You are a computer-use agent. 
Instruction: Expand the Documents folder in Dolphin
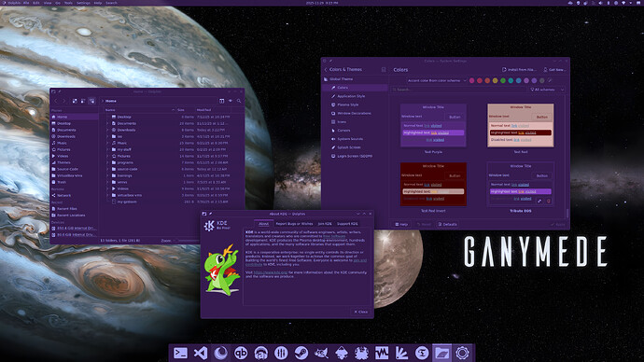107,123
